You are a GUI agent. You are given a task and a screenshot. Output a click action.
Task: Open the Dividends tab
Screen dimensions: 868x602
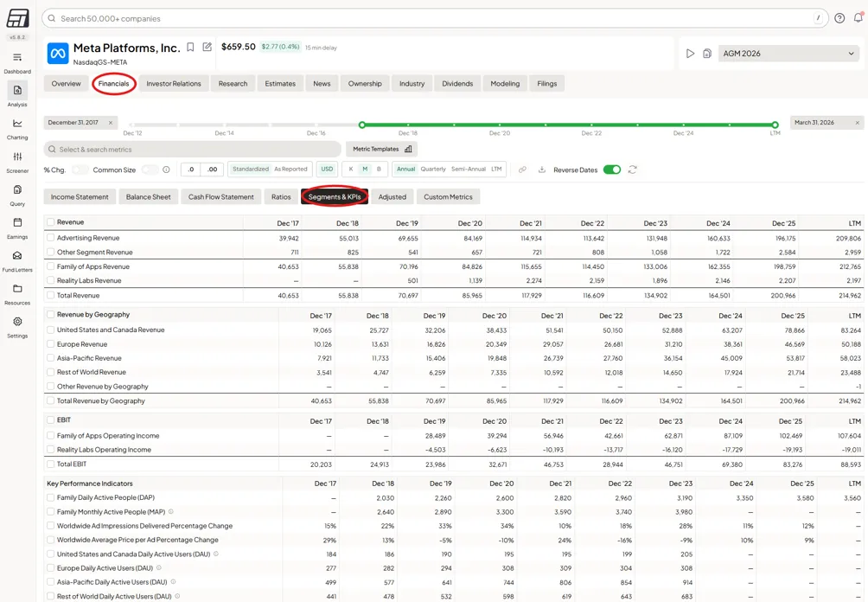tap(457, 84)
